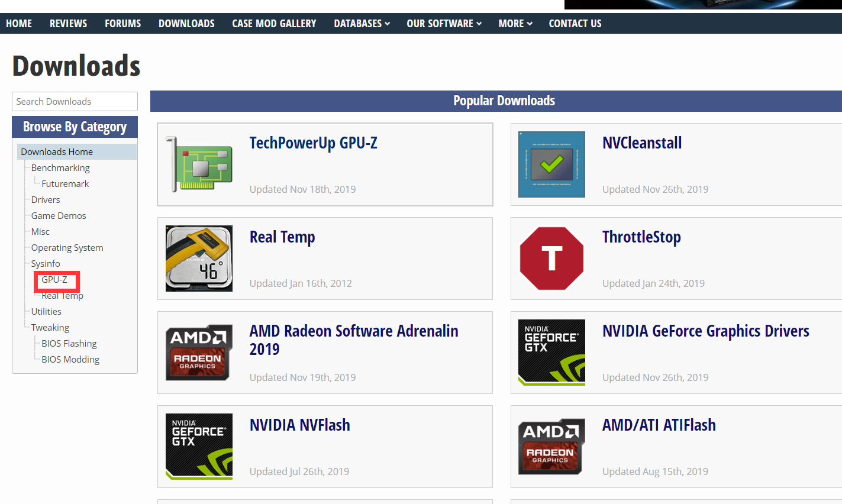Open the Misc category

click(x=40, y=232)
